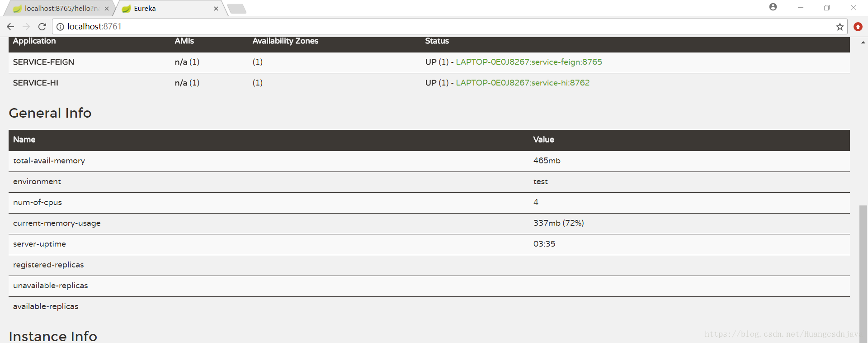Click the vertical scrollbar thumb
The height and width of the screenshot is (343, 868).
(x=863, y=272)
